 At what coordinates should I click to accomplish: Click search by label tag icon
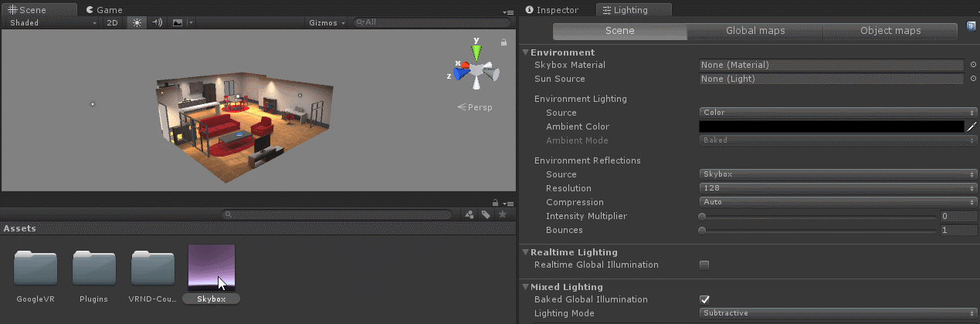(486, 214)
